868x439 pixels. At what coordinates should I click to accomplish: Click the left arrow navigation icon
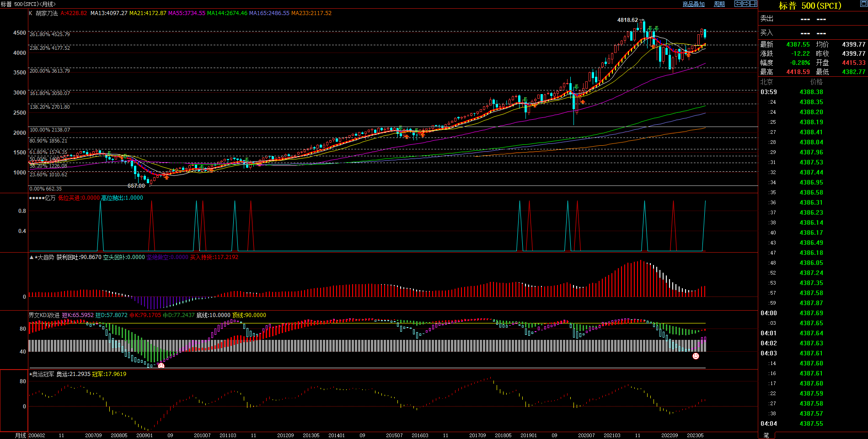coord(738,4)
